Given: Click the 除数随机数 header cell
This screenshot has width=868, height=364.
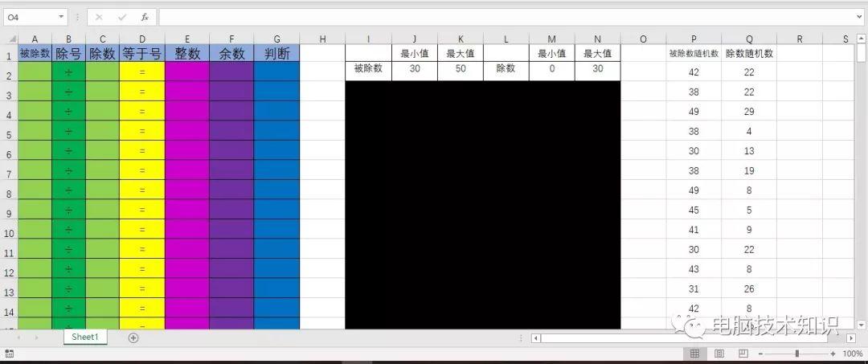Looking at the screenshot, I should [x=749, y=54].
